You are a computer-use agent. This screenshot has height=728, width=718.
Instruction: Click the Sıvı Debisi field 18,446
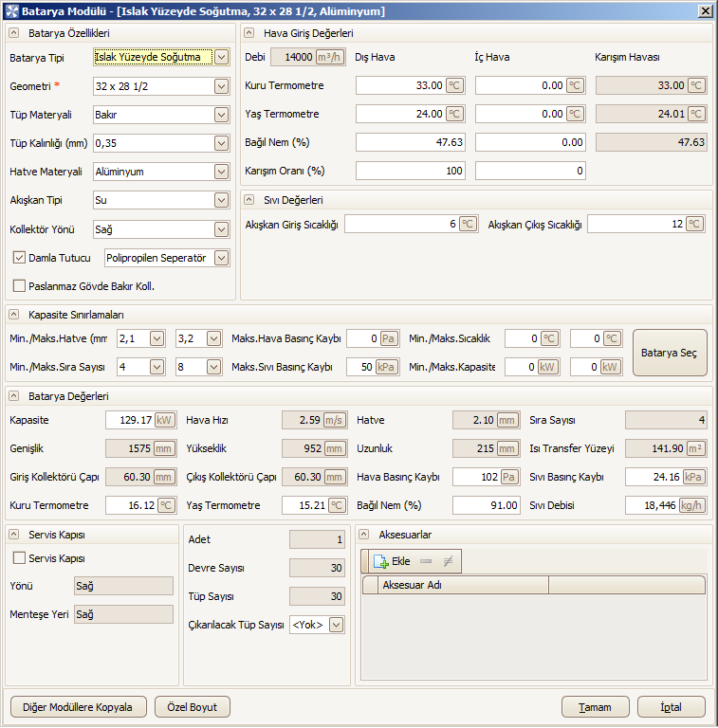point(666,505)
